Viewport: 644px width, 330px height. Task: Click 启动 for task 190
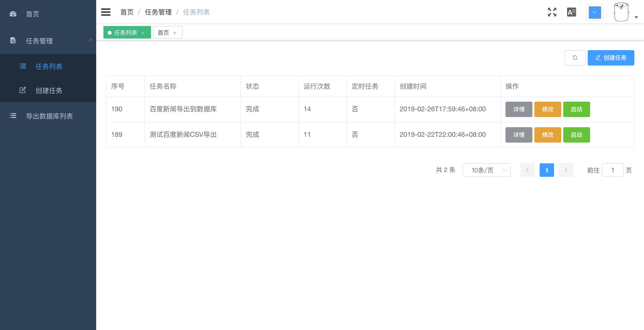coord(576,109)
